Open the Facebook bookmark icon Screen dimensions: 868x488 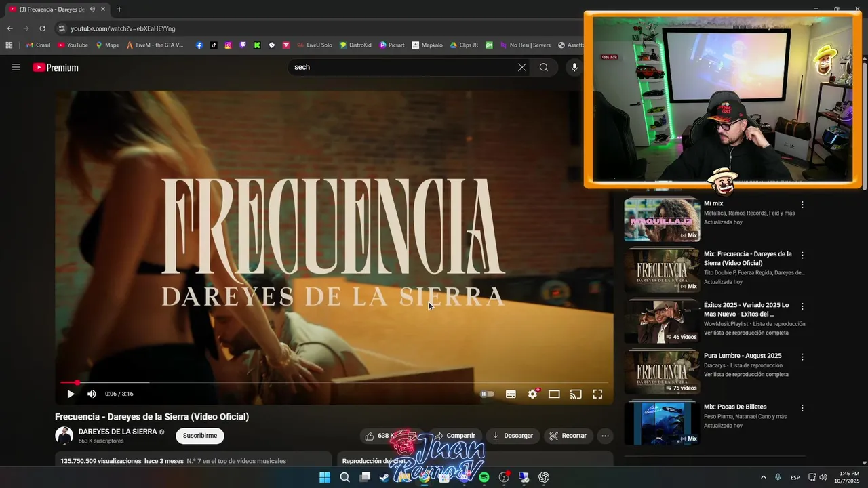click(x=199, y=45)
